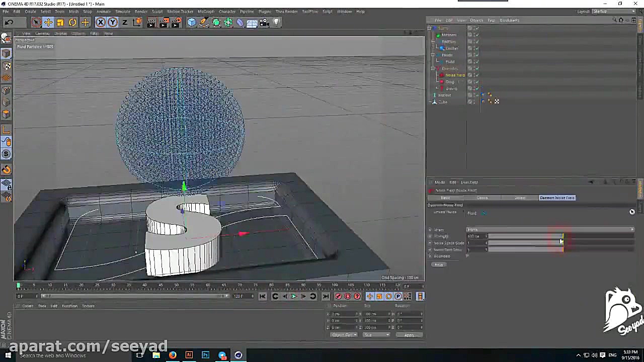Screen dimensions: 644x362
Task: Click the Camera object icon
Action: click(264, 22)
